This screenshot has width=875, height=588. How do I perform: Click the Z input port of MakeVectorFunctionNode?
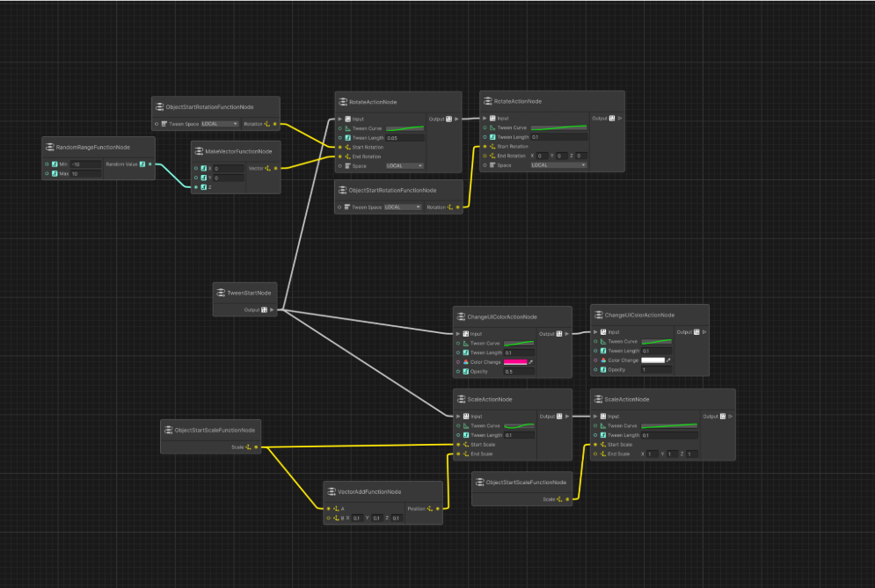click(x=196, y=187)
